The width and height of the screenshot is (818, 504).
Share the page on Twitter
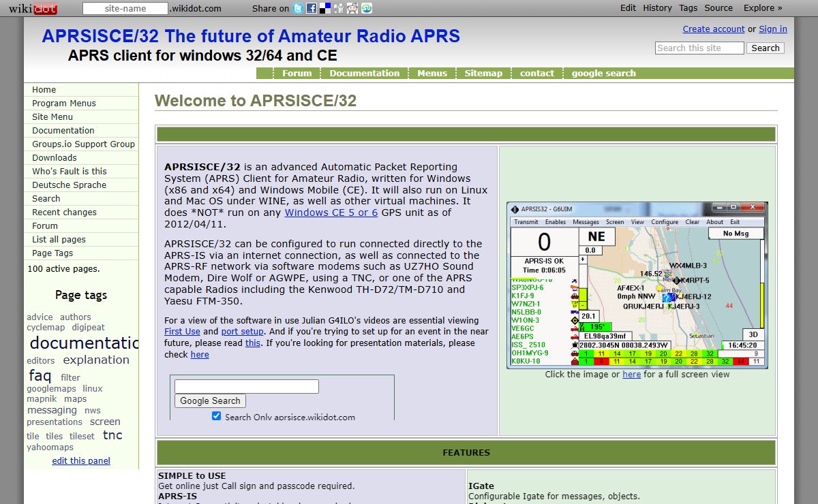click(298, 8)
